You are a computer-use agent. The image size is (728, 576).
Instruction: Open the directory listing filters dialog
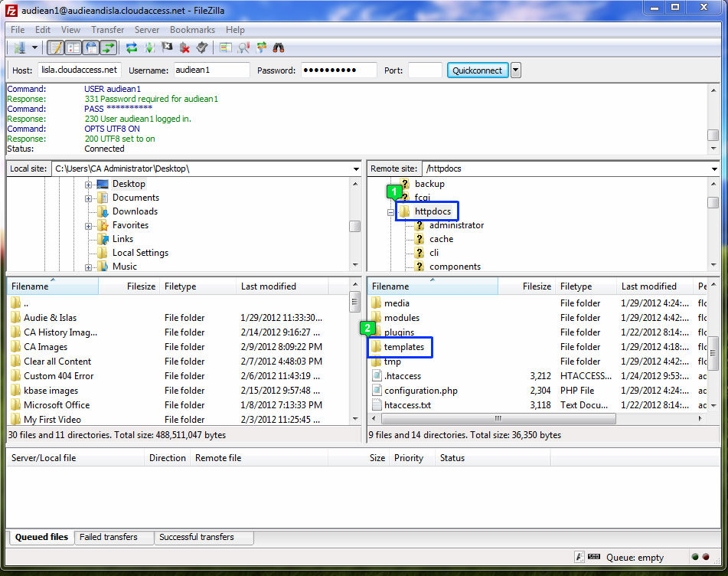coord(226,47)
